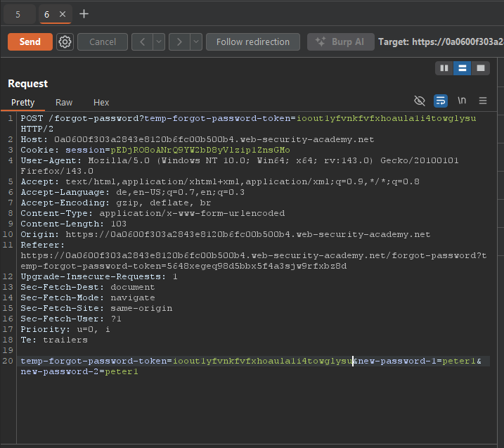The width and height of the screenshot is (504, 448).
Task: Add a new Repeater tab
Action: pos(84,14)
